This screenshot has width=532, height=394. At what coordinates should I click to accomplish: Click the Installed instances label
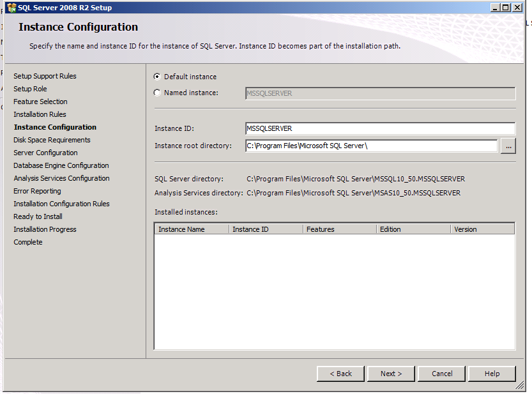(x=186, y=212)
